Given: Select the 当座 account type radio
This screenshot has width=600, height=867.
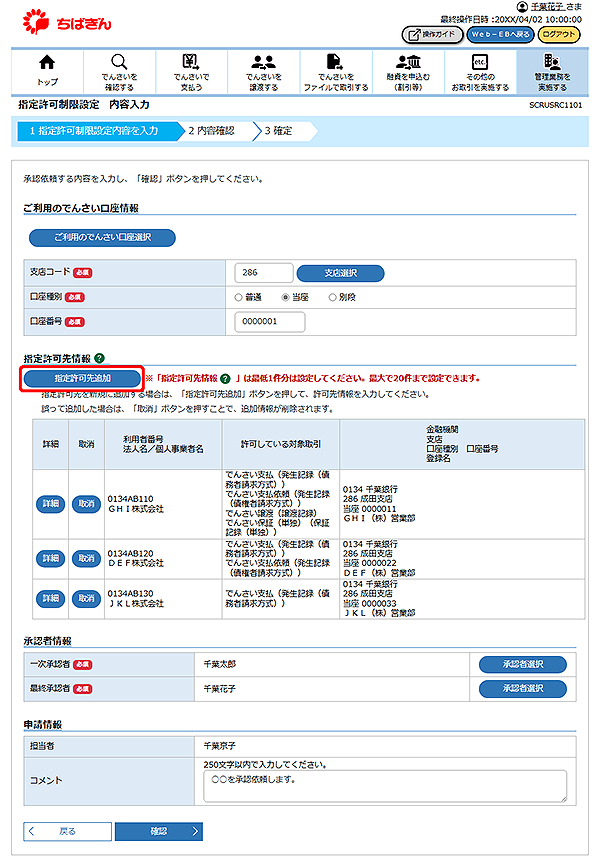Looking at the screenshot, I should point(285,297).
